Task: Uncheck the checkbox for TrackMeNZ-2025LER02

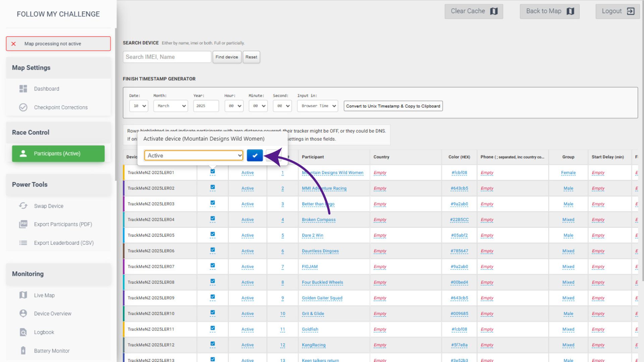Action: (213, 187)
